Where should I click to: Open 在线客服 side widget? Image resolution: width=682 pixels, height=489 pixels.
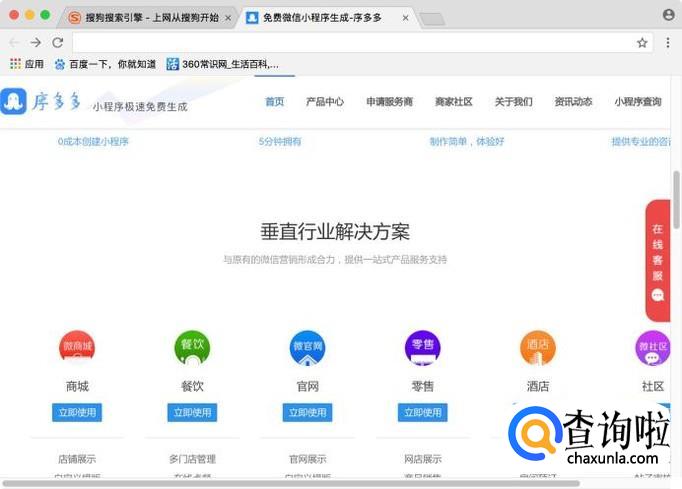[x=658, y=261]
